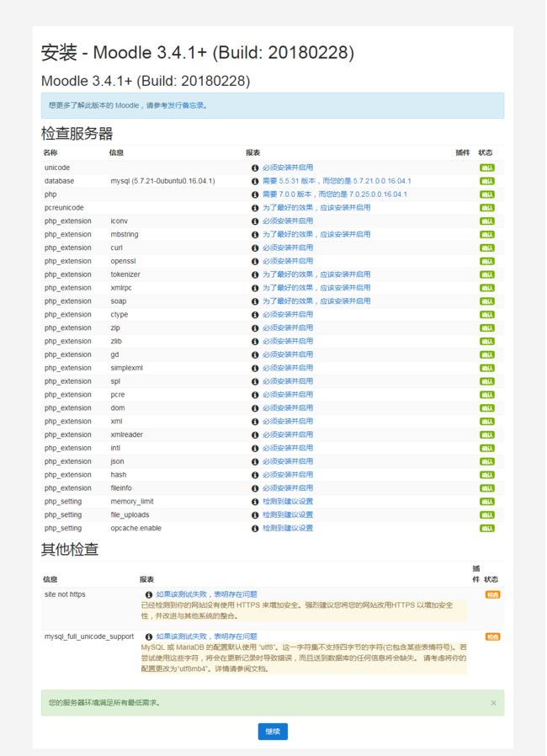Click the info icon in the mbstring row
The height and width of the screenshot is (756, 547).
(255, 235)
